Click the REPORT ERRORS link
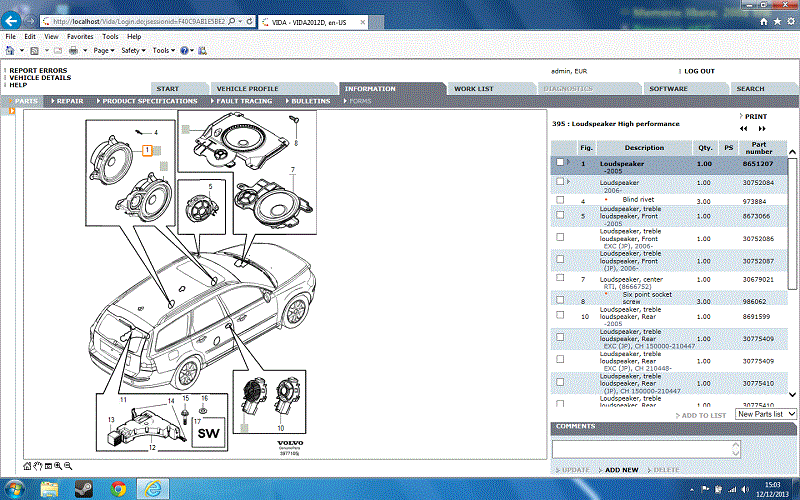The height and width of the screenshot is (500, 800). pyautogui.click(x=38, y=70)
